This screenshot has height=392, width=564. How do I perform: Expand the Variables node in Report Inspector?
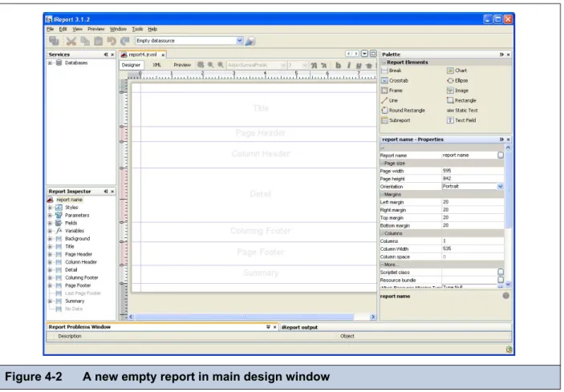pyautogui.click(x=50, y=231)
